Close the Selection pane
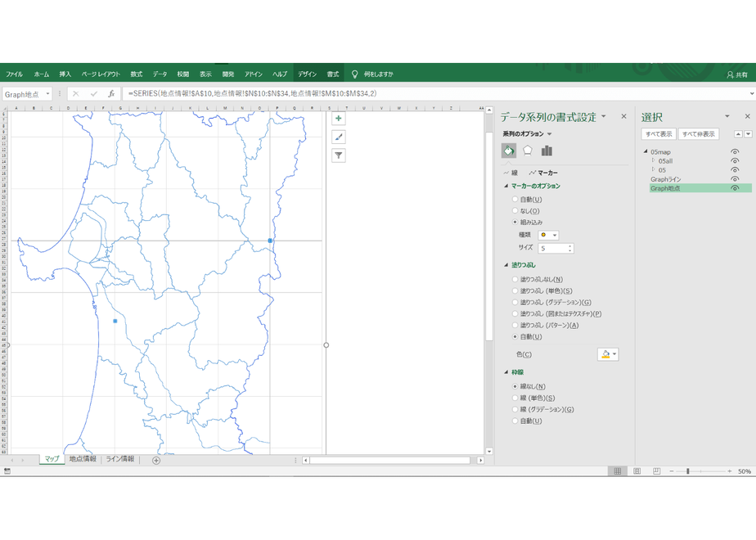 click(747, 116)
